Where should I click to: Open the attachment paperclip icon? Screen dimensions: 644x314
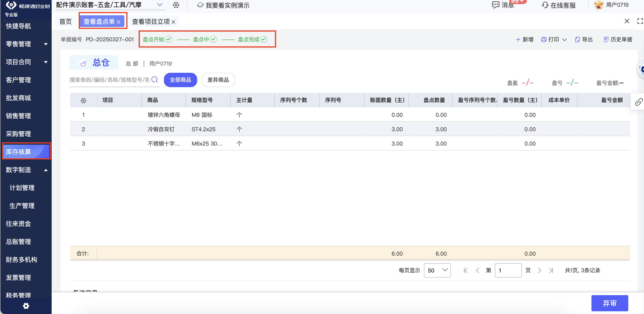point(639,102)
